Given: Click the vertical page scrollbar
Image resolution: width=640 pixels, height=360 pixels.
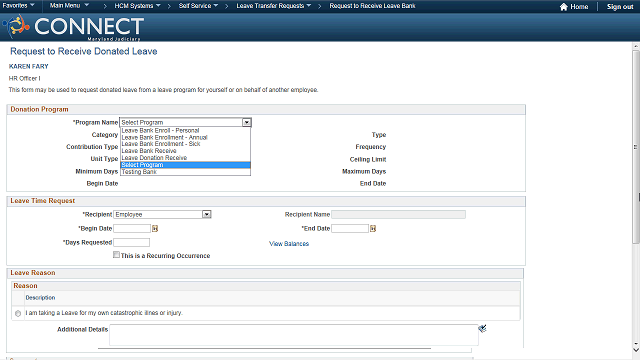Looking at the screenshot, I should 636,147.
